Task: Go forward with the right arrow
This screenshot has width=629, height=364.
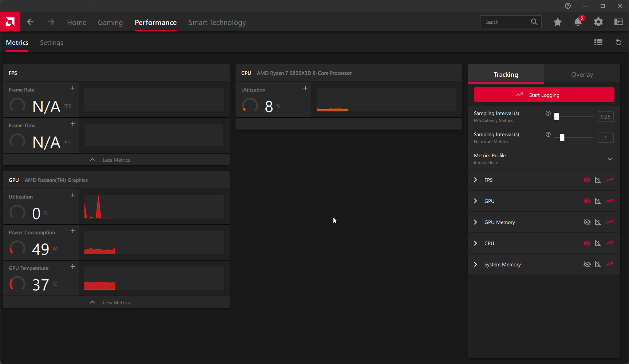Action: coord(51,22)
